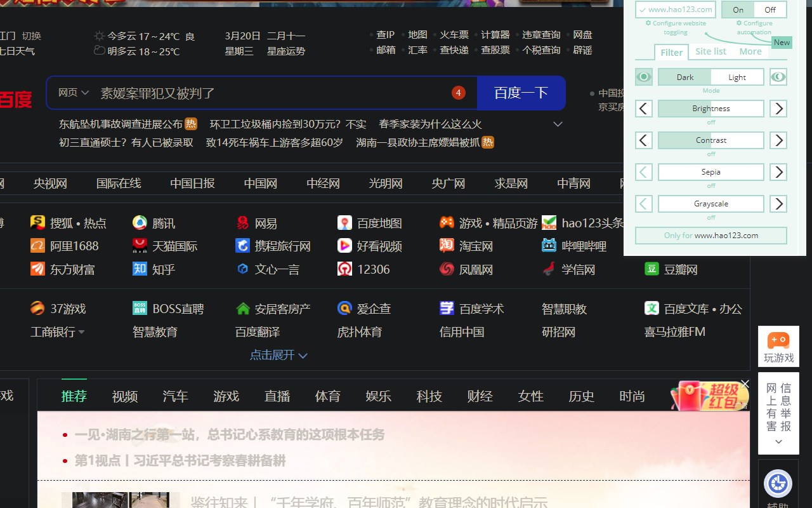Expand sites with 点击展开
Screen dimensions: 812x508
click(x=278, y=355)
